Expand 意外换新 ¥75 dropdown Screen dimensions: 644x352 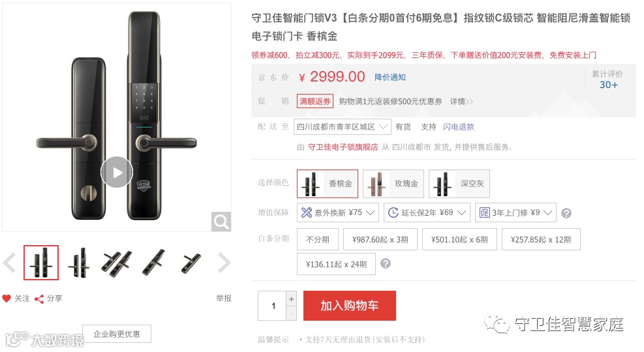[x=338, y=213]
